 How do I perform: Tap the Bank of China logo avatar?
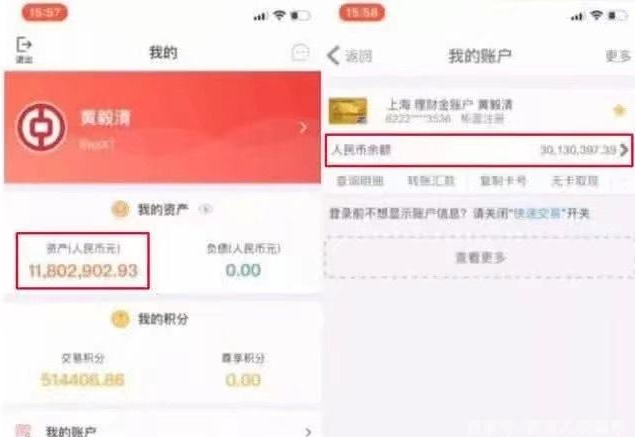(x=41, y=127)
